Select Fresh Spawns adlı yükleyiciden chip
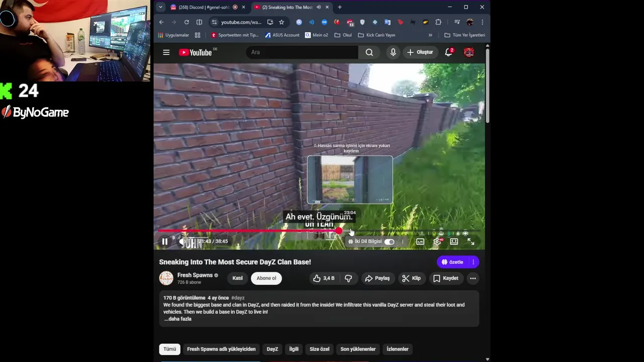This screenshot has height=362, width=644. coord(221,349)
